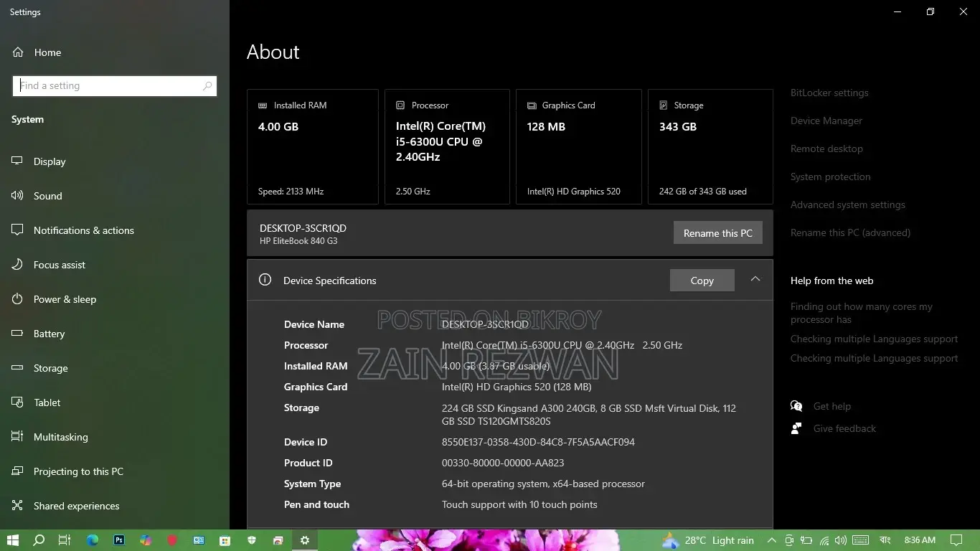This screenshot has width=980, height=551.
Task: Click the Device ID value 8550E137-0358-430D
Action: point(538,442)
